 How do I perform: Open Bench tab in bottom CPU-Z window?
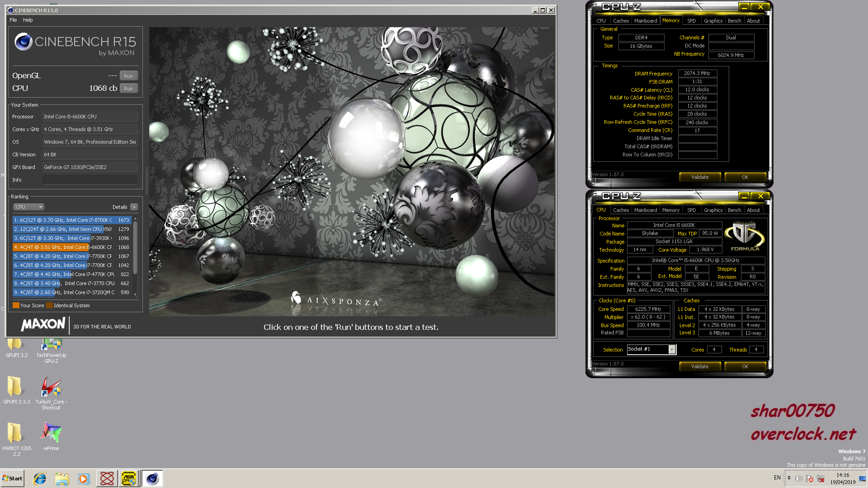pyautogui.click(x=734, y=210)
